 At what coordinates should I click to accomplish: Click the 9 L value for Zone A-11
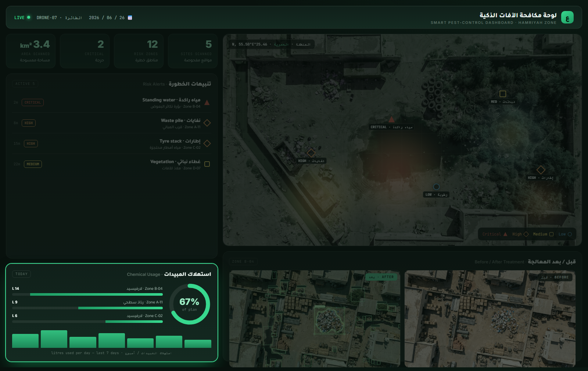pyautogui.click(x=15, y=302)
